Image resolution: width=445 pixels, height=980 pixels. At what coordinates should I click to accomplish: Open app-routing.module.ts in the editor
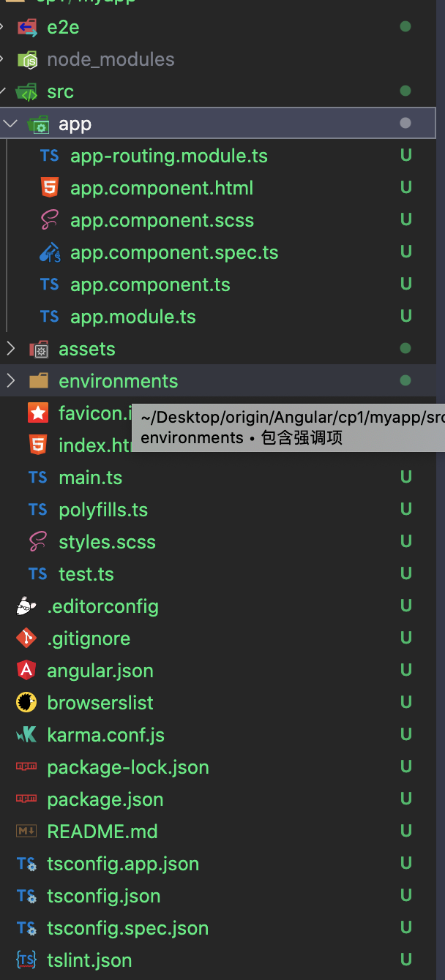coord(168,156)
